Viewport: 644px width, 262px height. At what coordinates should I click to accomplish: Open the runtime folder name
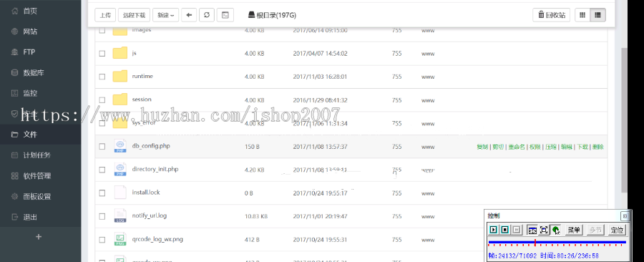pos(142,76)
